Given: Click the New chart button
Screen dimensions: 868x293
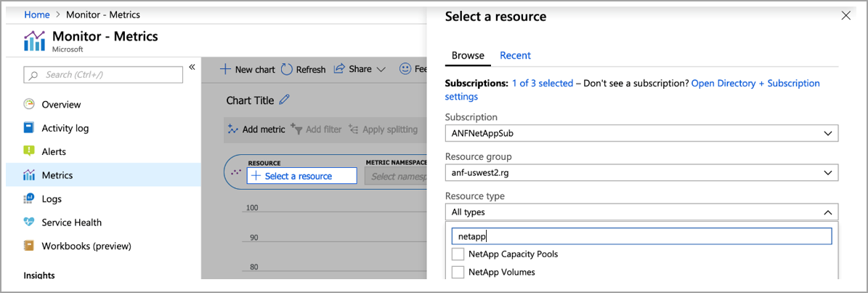Looking at the screenshot, I should [x=247, y=69].
